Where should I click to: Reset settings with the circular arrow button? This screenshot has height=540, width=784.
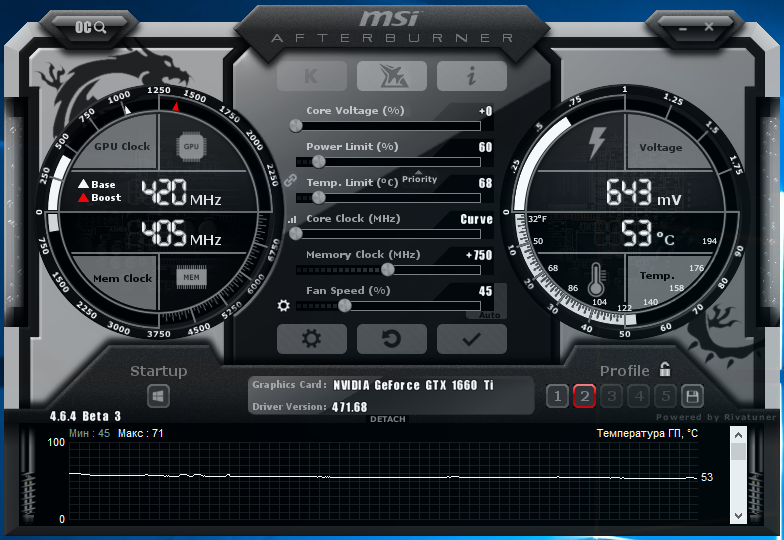click(392, 339)
